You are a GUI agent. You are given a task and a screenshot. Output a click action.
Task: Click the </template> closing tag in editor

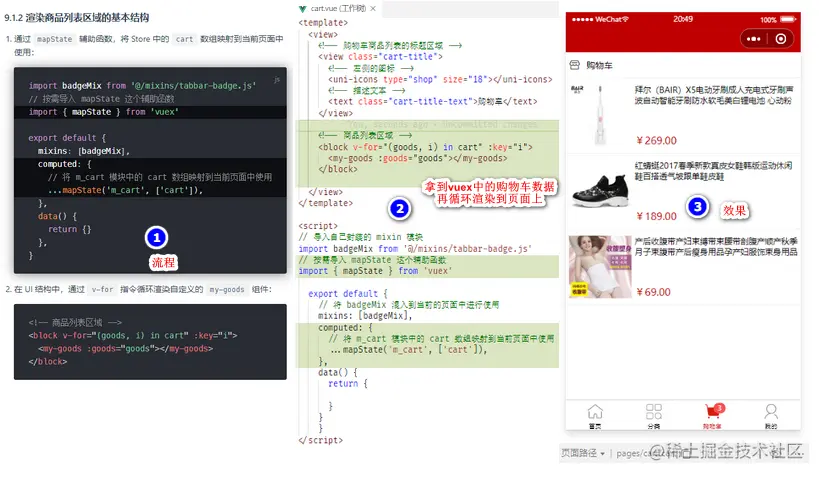coord(325,203)
